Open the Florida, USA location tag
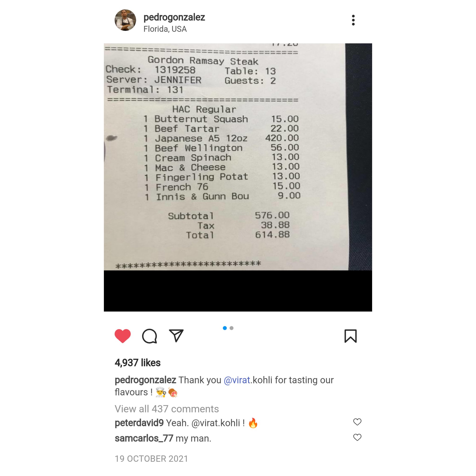This screenshot has width=476, height=476. [165, 29]
